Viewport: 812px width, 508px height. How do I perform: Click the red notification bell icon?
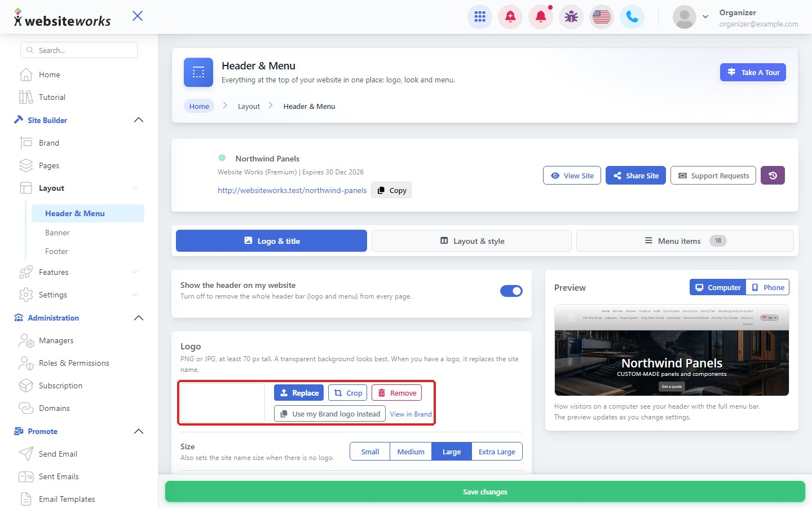point(541,17)
